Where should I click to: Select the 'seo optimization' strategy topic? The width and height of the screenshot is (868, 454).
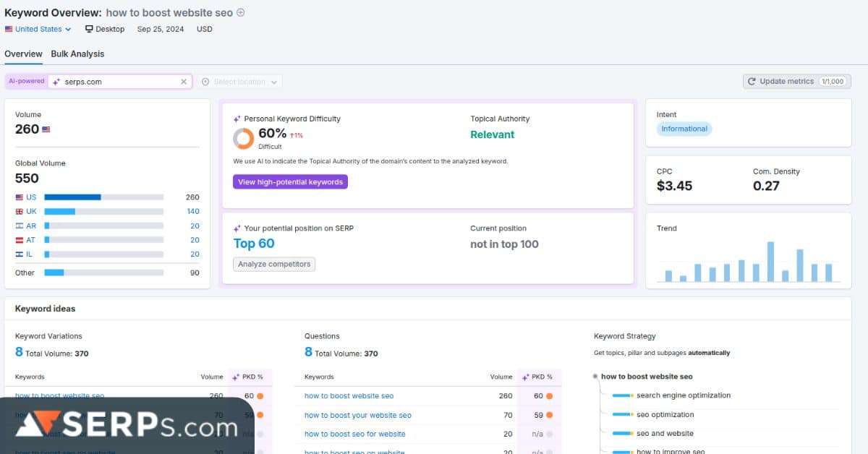(665, 415)
